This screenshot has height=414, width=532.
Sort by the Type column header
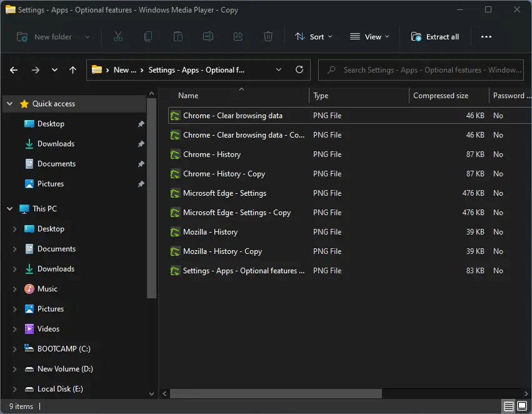pos(359,96)
